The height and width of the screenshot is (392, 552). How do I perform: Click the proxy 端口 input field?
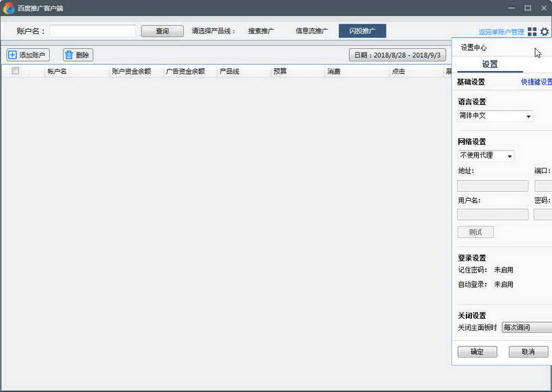[x=543, y=186]
